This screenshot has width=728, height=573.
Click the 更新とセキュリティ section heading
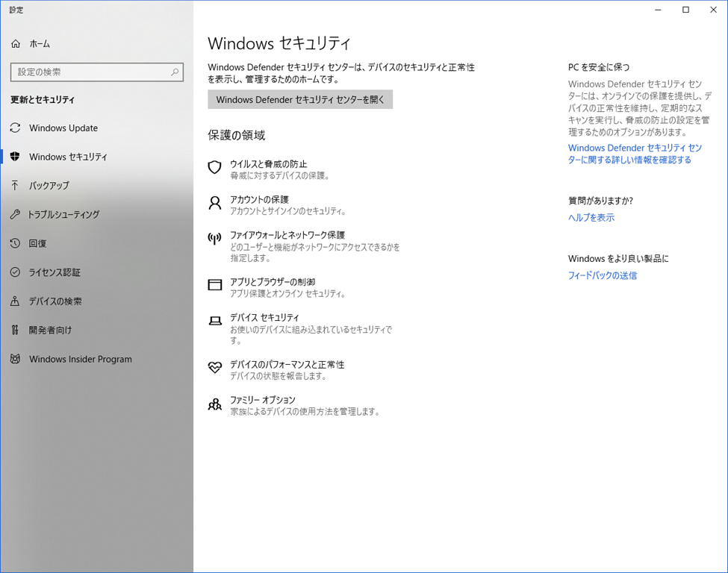(43, 99)
